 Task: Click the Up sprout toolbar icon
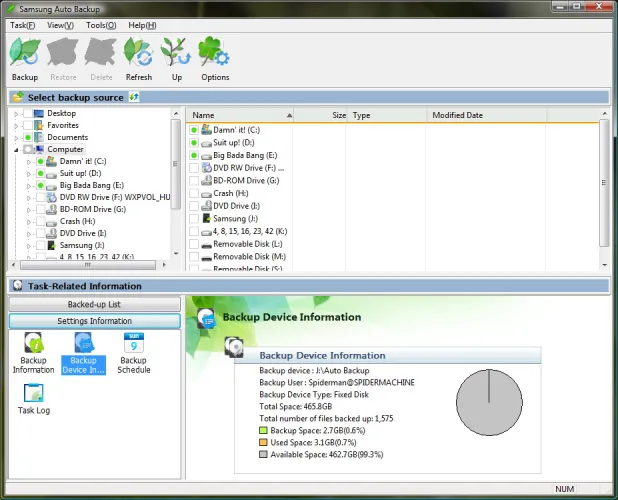point(176,52)
